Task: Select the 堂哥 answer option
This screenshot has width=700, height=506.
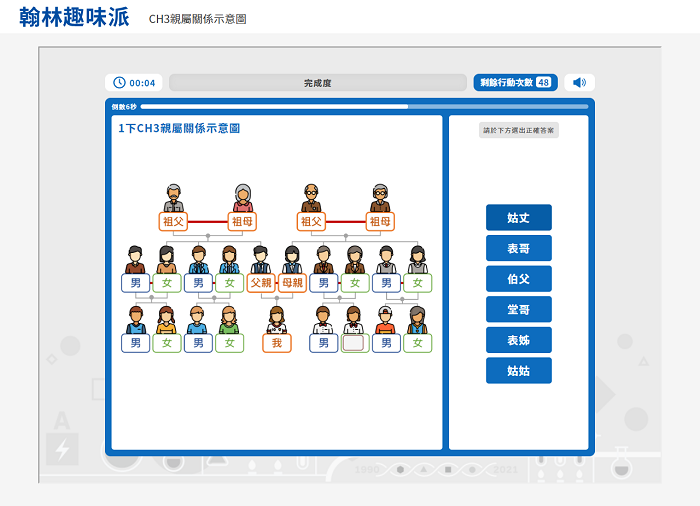Action: pyautogui.click(x=518, y=310)
